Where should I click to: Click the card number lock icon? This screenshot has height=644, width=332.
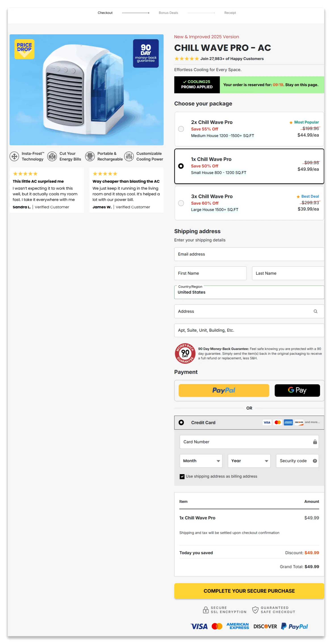(x=315, y=442)
